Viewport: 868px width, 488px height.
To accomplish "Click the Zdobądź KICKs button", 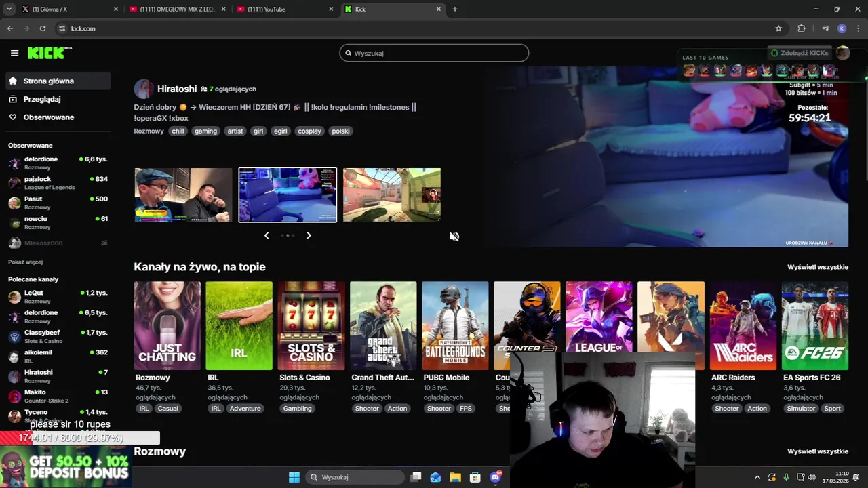I will point(800,53).
